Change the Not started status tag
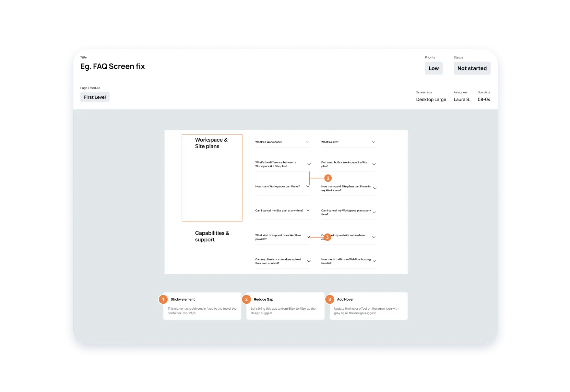The height and width of the screenshot is (392, 570). pyautogui.click(x=472, y=68)
